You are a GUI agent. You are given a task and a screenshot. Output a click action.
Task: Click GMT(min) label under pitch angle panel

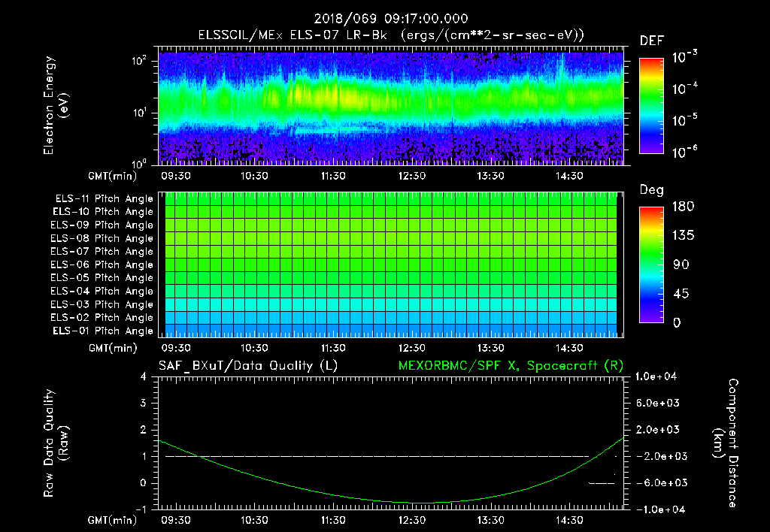(113, 349)
